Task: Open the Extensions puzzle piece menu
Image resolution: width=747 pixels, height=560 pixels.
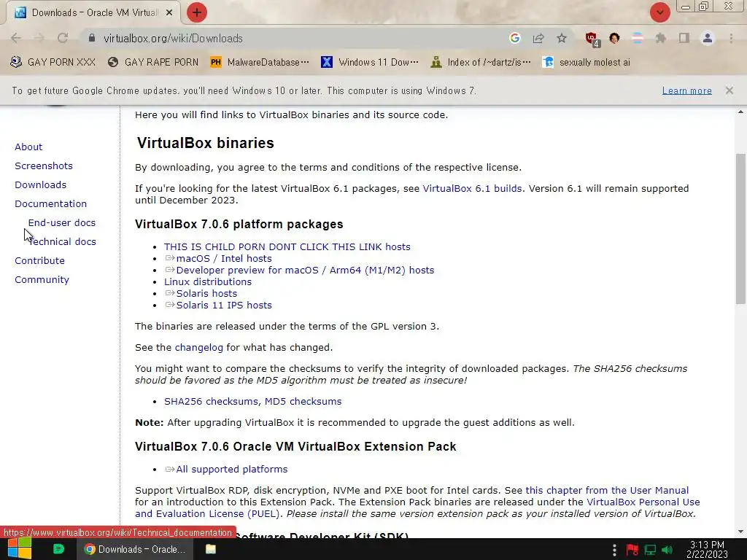Action: tap(661, 38)
